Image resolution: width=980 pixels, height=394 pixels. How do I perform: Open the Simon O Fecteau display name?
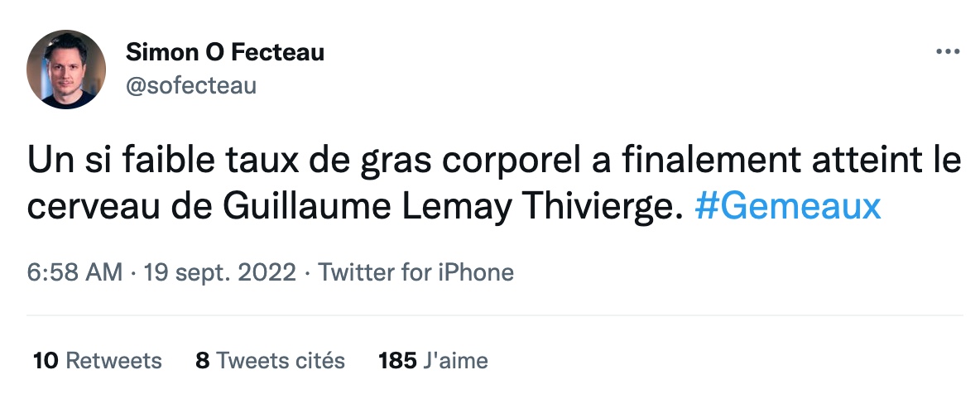click(x=224, y=53)
